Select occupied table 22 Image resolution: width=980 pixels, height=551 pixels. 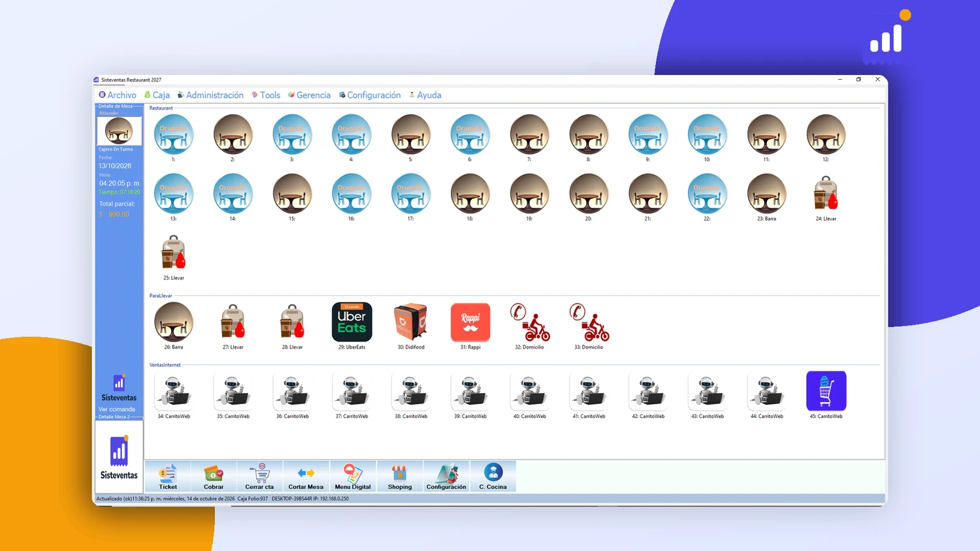708,194
